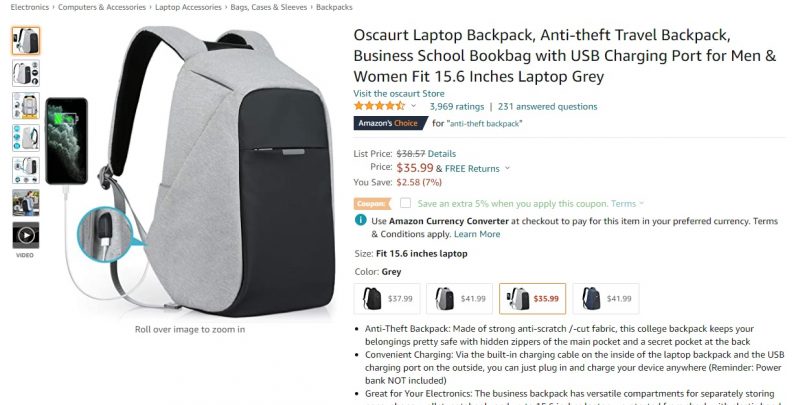Select the second product thumbnail image
This screenshot has height=405, width=800.
pos(26,73)
